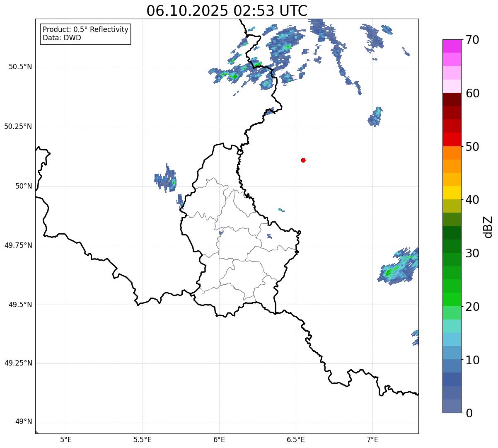Image resolution: width=498 pixels, height=448 pixels.
Task: Click the 40 colorbar tick label
Action: coord(472,200)
